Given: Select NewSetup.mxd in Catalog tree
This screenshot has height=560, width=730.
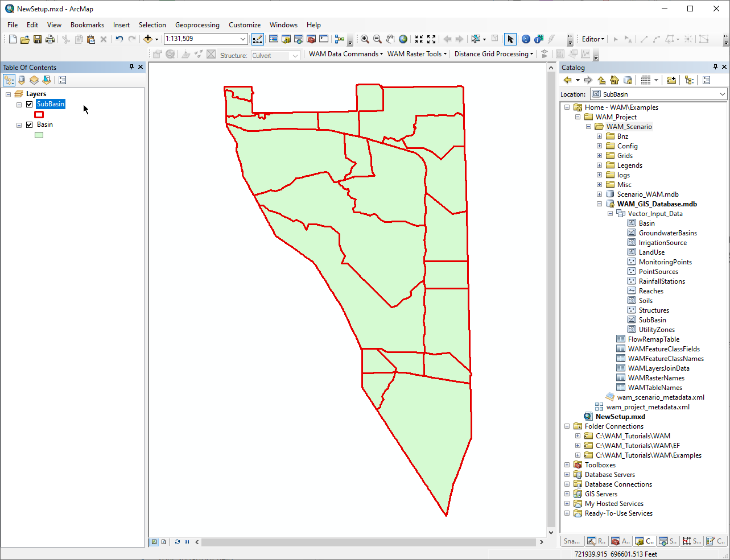Looking at the screenshot, I should point(620,417).
